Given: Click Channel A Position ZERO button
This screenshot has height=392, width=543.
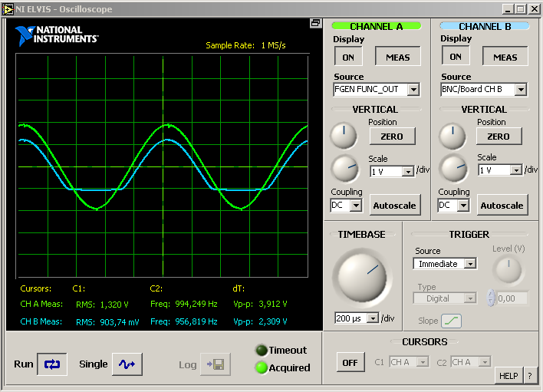Looking at the screenshot, I should click(392, 137).
